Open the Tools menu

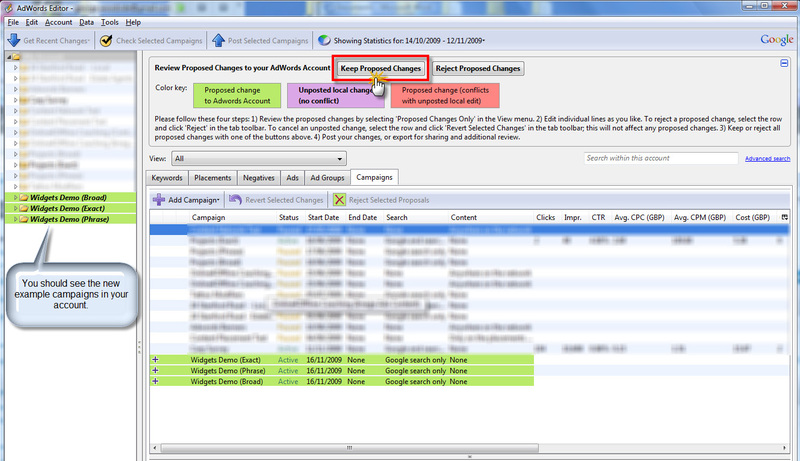110,22
